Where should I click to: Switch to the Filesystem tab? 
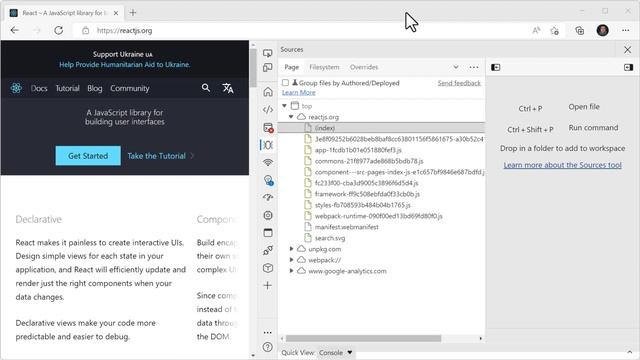click(324, 67)
